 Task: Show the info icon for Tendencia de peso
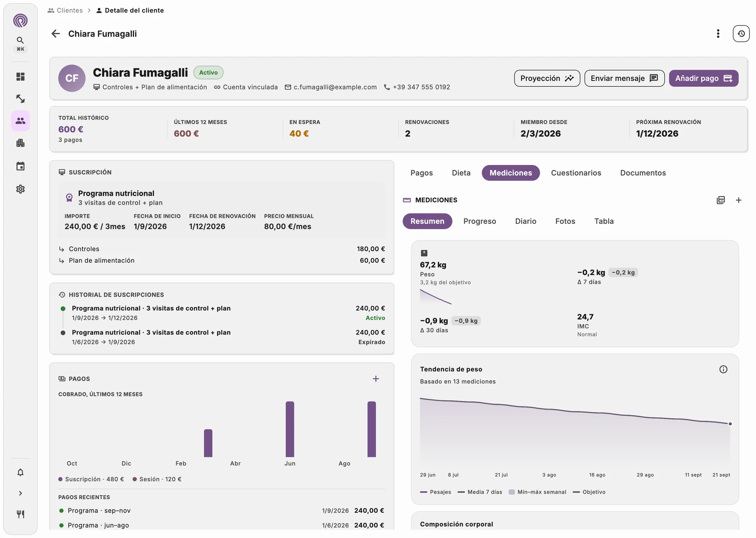pyautogui.click(x=723, y=369)
